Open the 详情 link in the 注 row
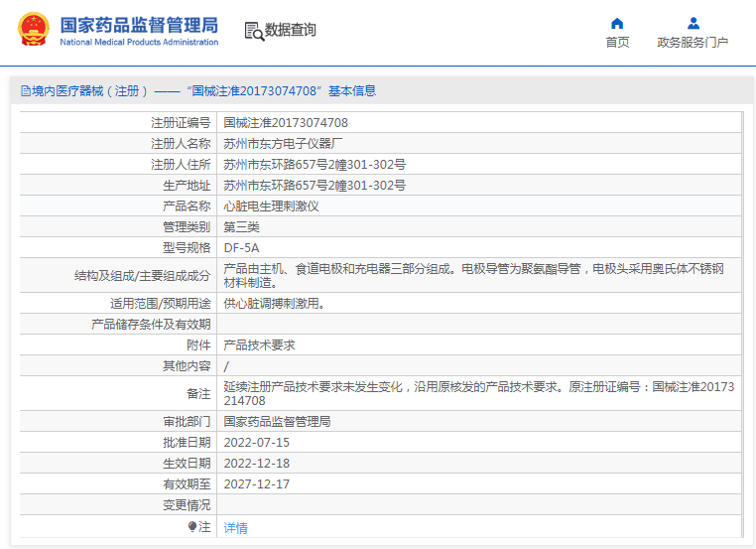The image size is (756, 549). 235,528
